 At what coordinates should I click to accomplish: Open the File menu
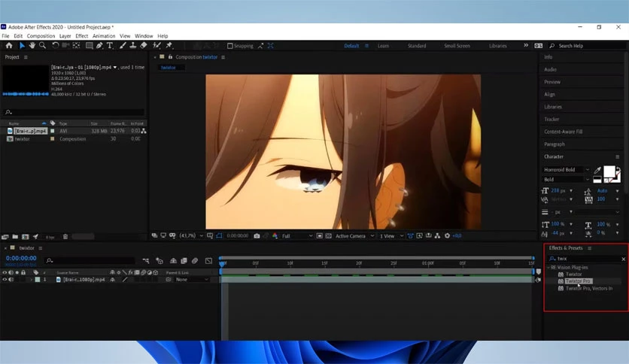coord(5,36)
